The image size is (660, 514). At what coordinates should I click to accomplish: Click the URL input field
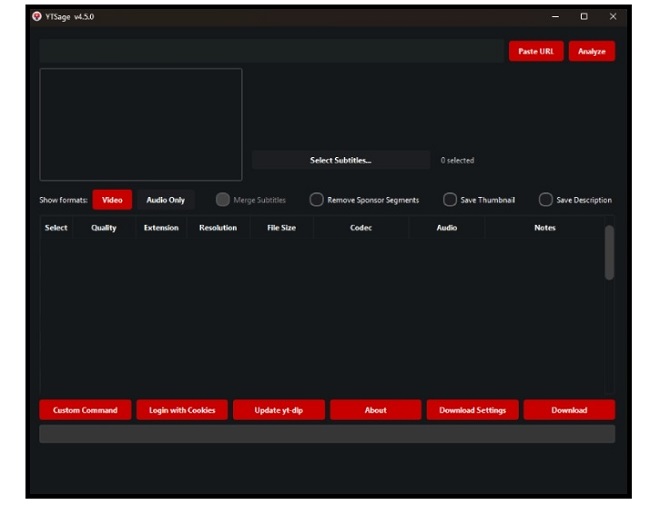point(270,51)
